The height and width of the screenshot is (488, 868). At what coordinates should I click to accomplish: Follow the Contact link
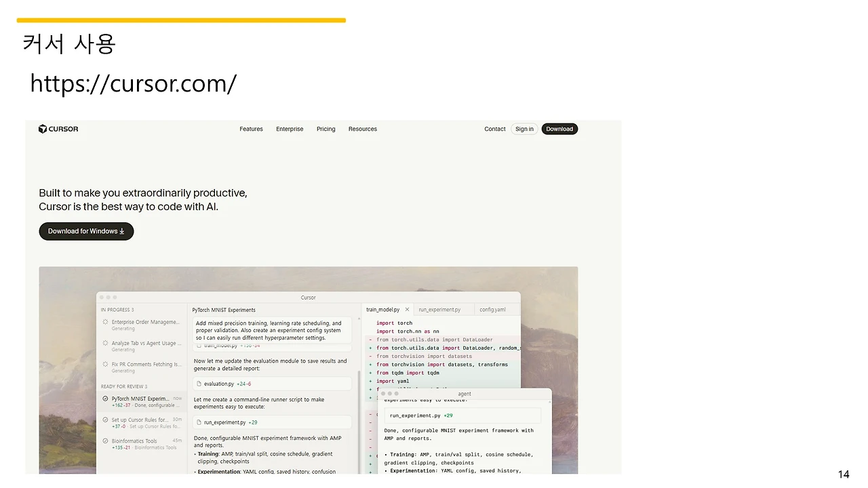point(495,129)
